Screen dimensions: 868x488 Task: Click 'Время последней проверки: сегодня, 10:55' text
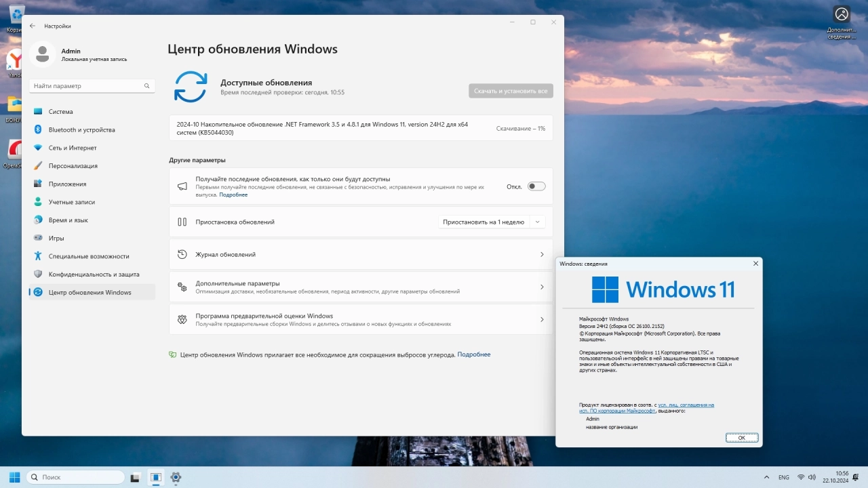pyautogui.click(x=282, y=92)
